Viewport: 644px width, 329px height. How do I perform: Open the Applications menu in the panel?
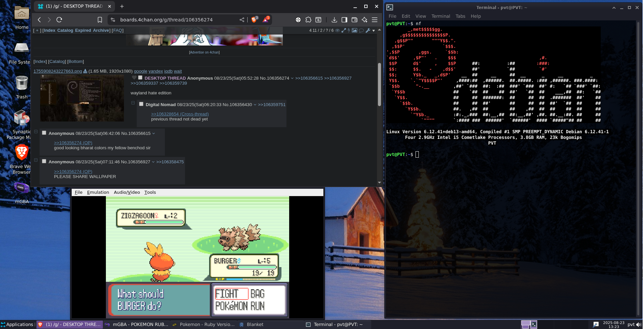tap(17, 324)
